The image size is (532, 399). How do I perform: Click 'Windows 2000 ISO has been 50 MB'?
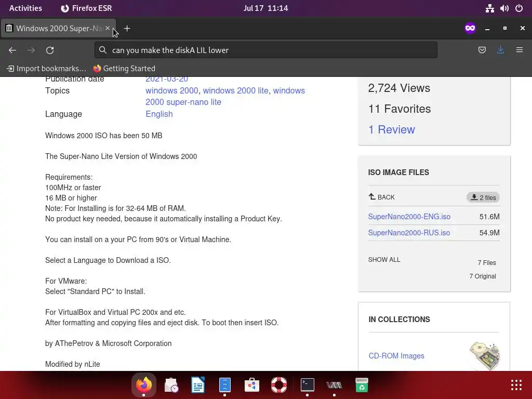point(104,136)
